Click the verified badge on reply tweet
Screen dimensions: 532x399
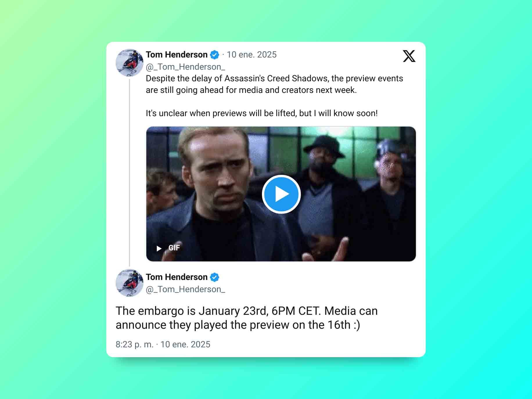[215, 277]
